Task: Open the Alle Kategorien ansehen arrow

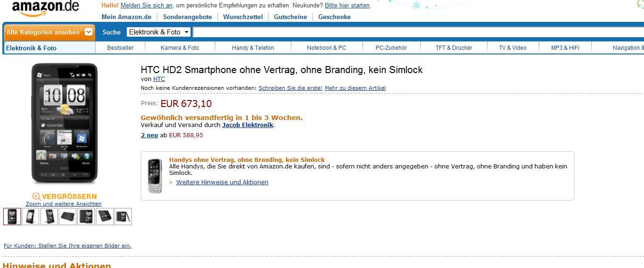Action: [x=89, y=32]
